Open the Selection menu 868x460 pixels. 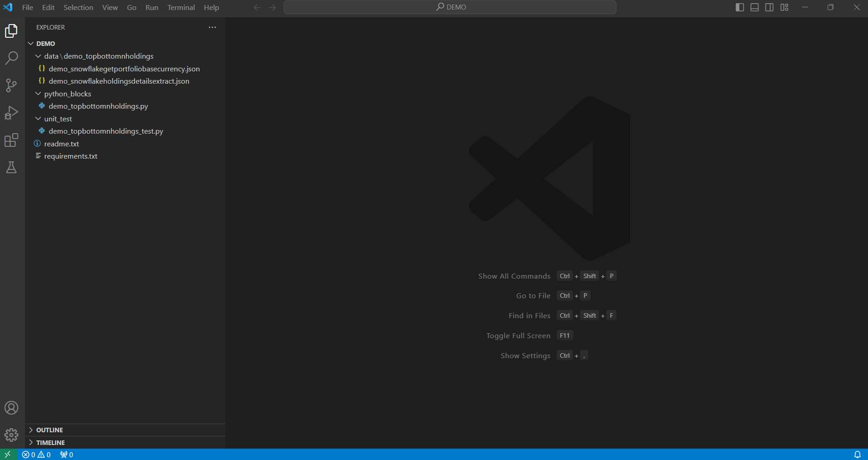tap(78, 7)
